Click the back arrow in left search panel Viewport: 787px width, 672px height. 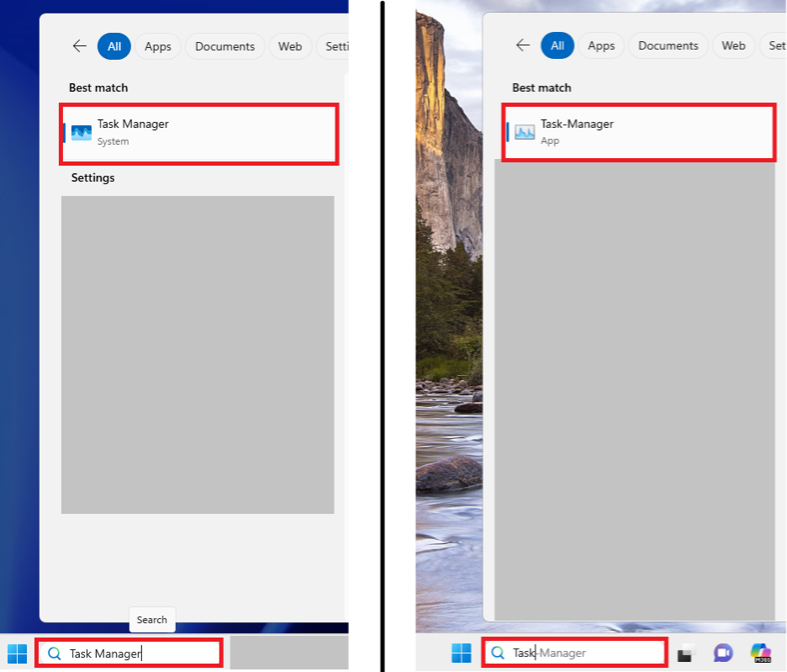coord(79,46)
